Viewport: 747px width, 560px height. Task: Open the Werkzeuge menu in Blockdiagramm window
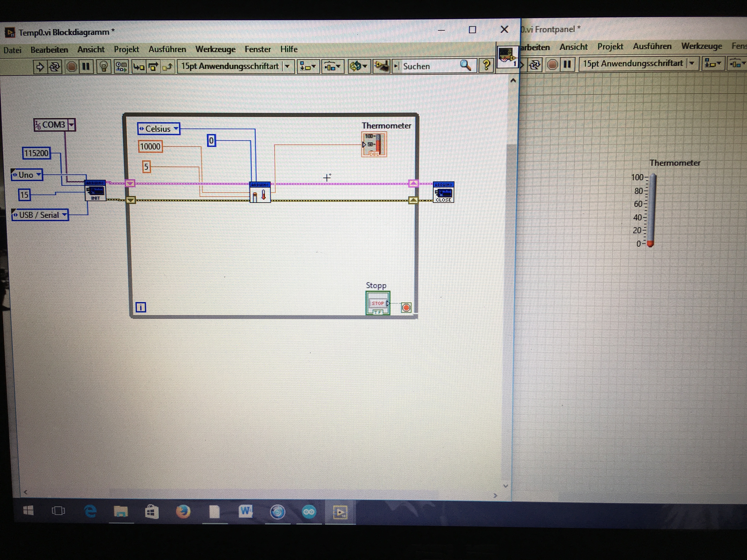tap(215, 49)
